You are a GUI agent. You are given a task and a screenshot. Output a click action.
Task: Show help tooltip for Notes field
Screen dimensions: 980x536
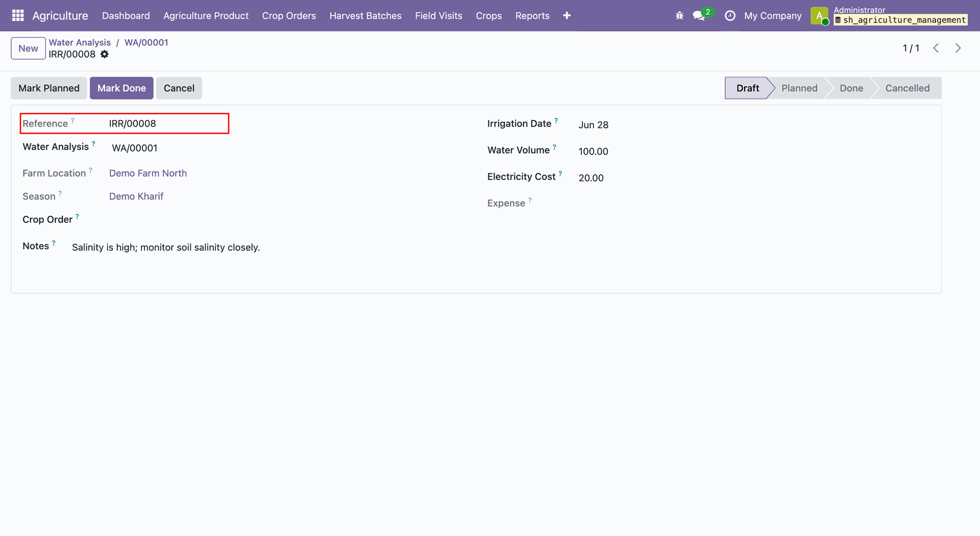(x=54, y=243)
